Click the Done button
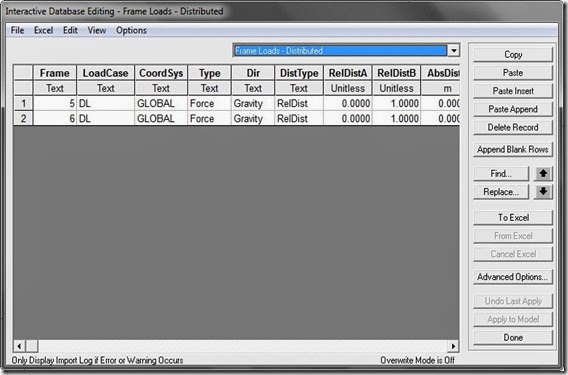The height and width of the screenshot is (375, 568). pyautogui.click(x=513, y=338)
